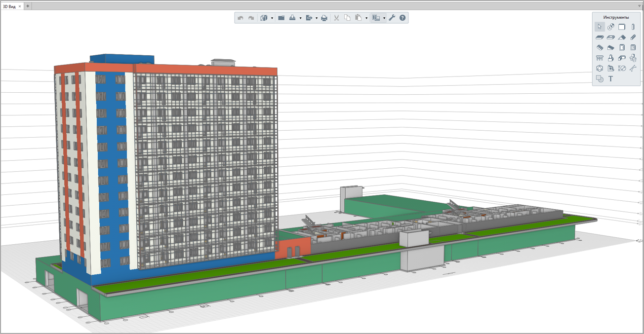Select the arrow pointer tool
644x334 pixels.
coord(600,27)
